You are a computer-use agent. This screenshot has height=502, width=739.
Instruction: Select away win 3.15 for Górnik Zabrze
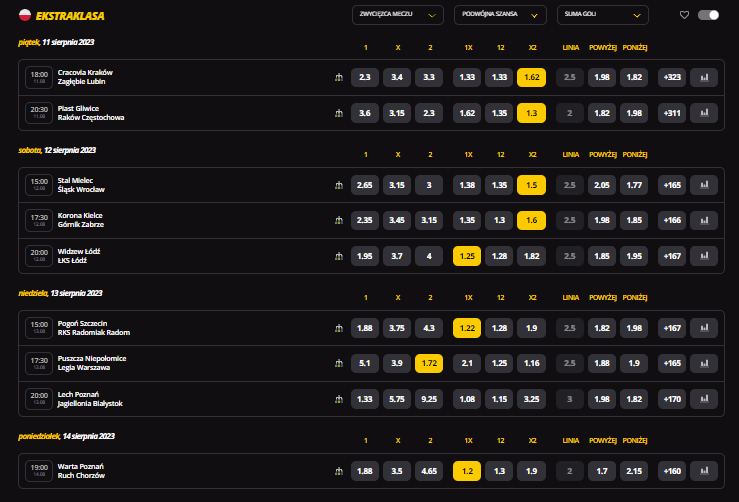(429, 220)
